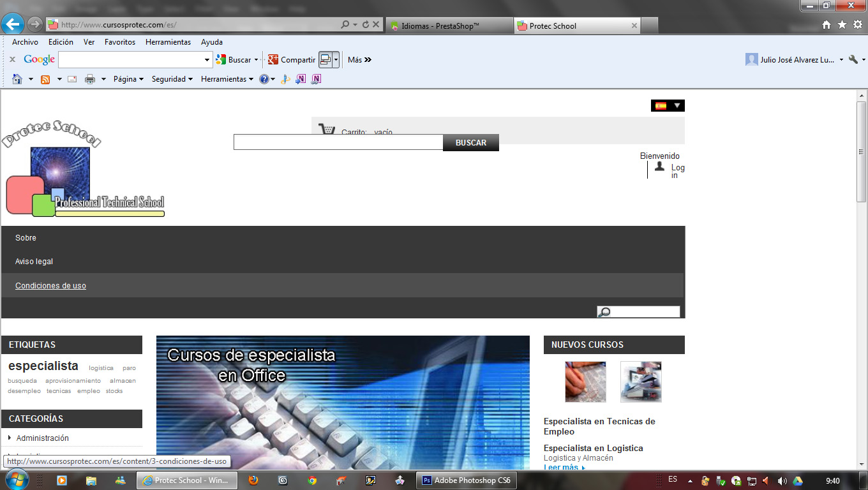Image resolution: width=868 pixels, height=490 pixels.
Task: Launch Google Chrome from the taskbar
Action: 312,480
